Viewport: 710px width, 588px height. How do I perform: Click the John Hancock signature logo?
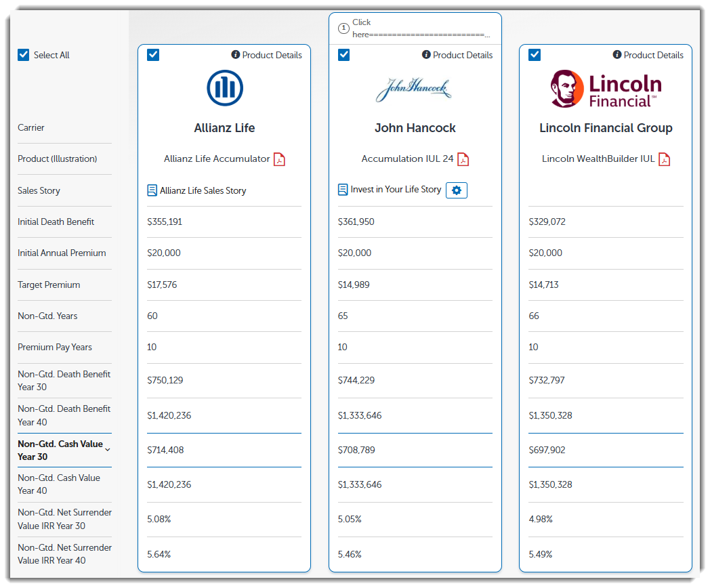(414, 89)
